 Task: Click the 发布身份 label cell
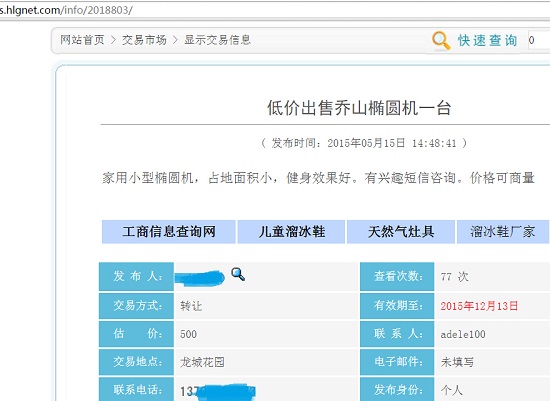point(397,389)
